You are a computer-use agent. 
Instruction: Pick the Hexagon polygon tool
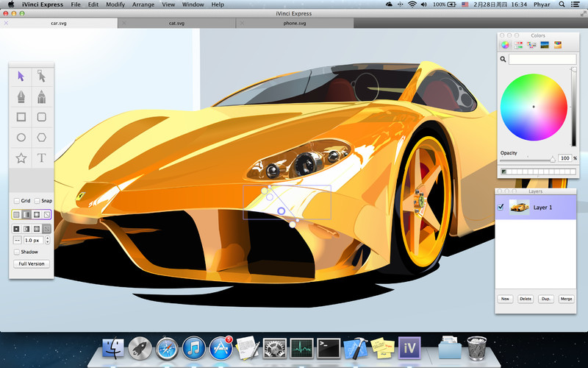coord(42,138)
